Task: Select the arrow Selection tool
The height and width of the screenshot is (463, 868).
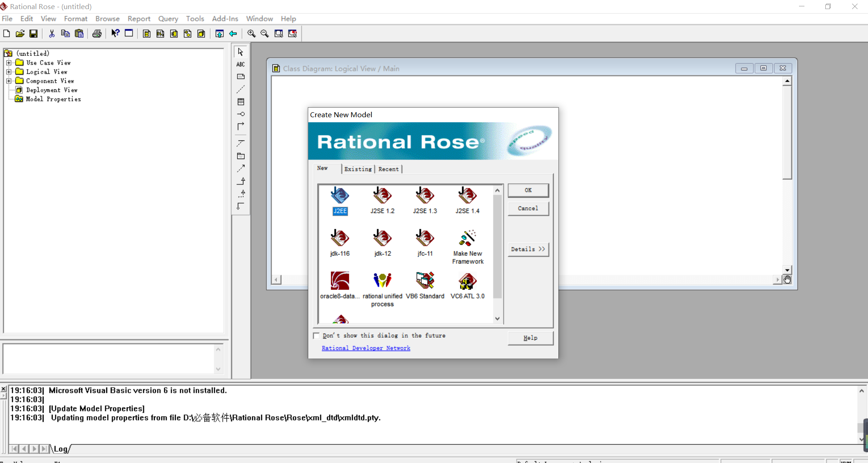Action: pyautogui.click(x=241, y=52)
